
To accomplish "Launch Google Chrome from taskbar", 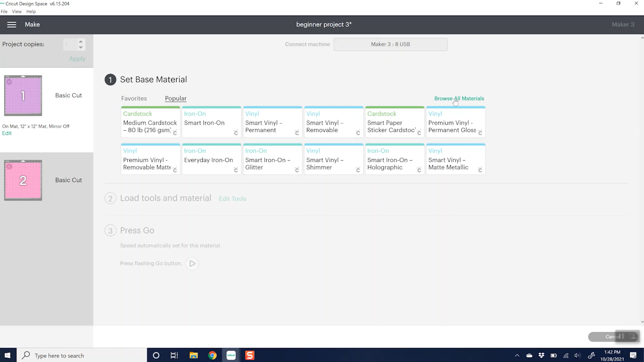I will (212, 355).
